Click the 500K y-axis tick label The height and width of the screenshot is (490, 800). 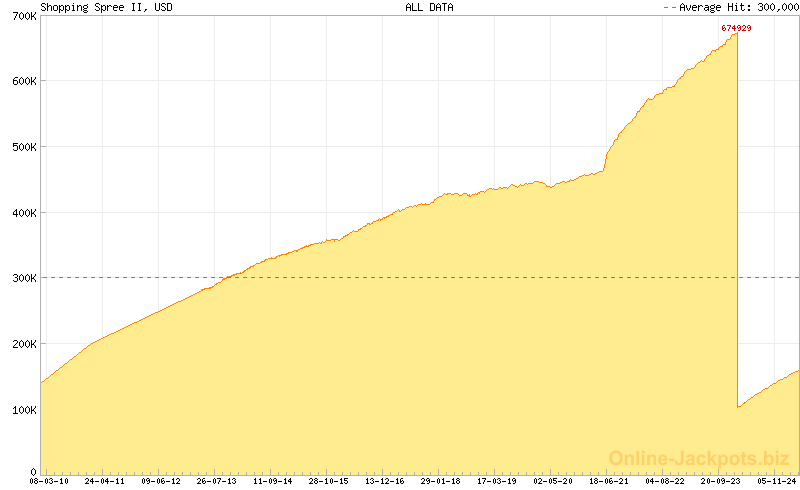tap(24, 147)
